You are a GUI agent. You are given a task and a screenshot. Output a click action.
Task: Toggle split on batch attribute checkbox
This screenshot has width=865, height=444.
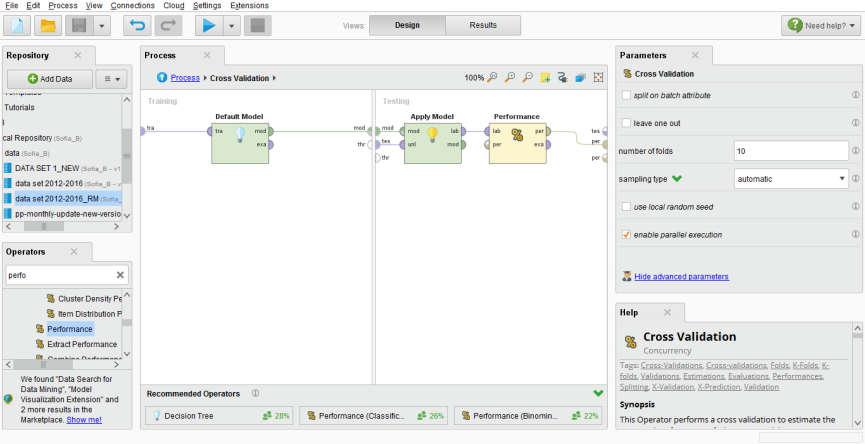[x=626, y=95]
